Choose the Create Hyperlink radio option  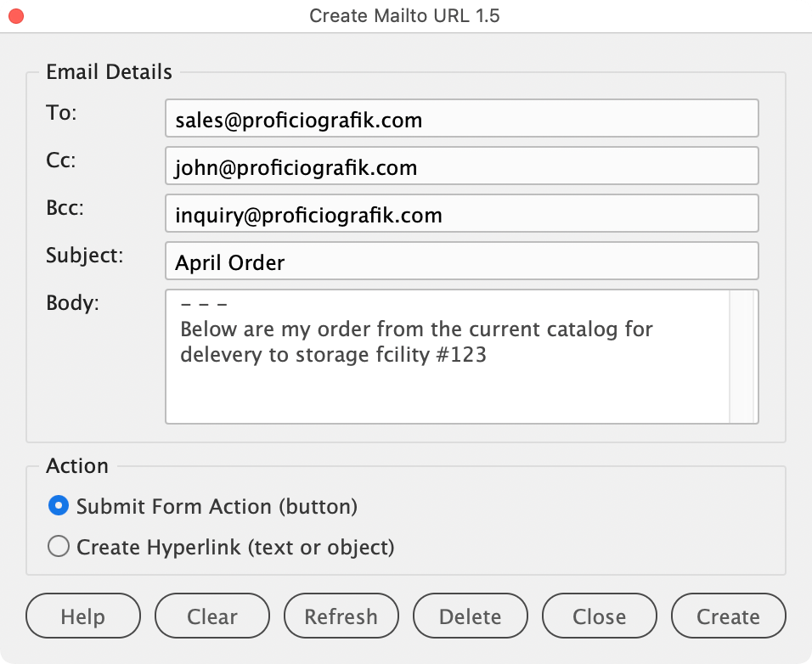click(x=59, y=547)
